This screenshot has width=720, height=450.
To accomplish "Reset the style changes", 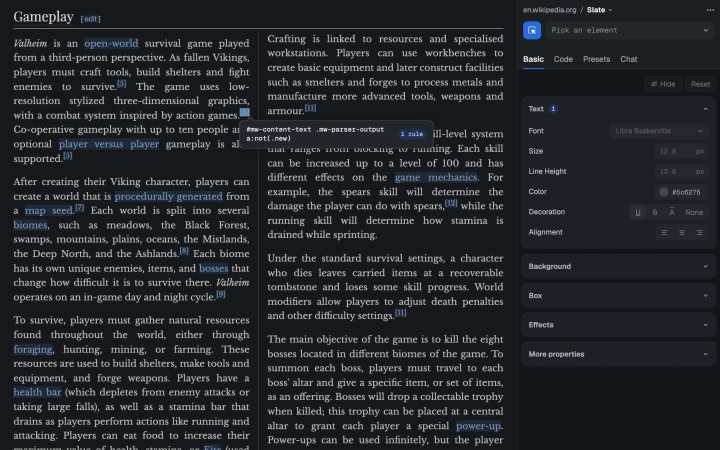I will tap(700, 84).
